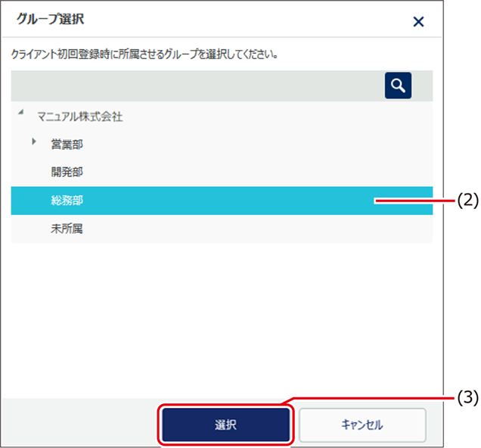Click the 選択 button
The image size is (481, 448).
coord(226,425)
